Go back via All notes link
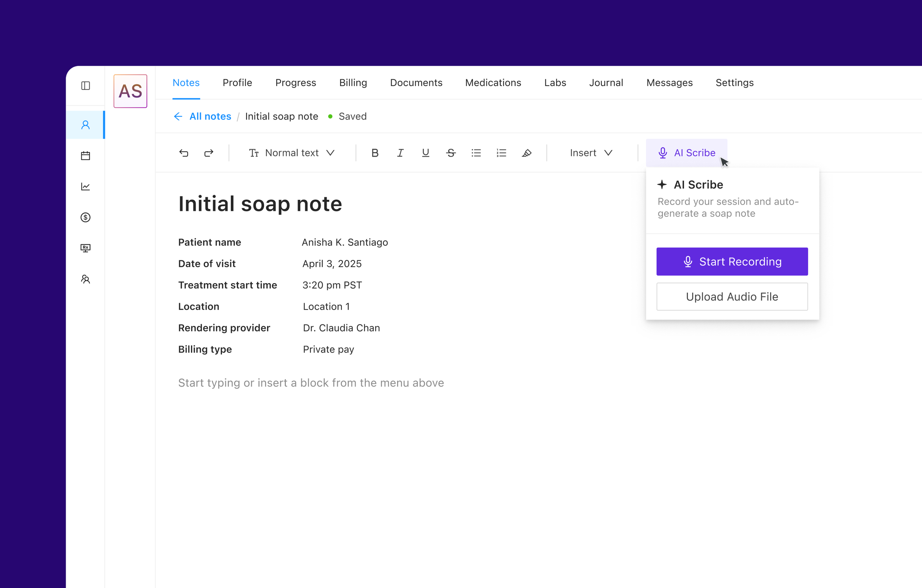This screenshot has height=588, width=922. point(210,116)
